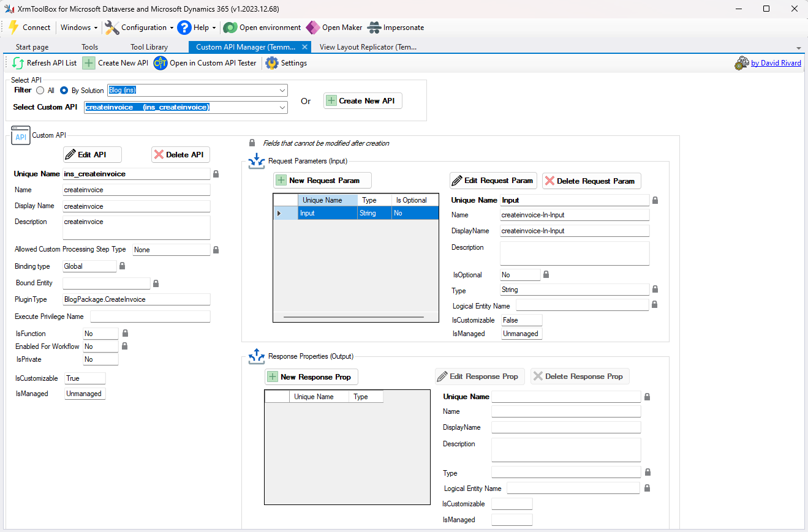
Task: Open the Windows menu
Action: pyautogui.click(x=79, y=28)
